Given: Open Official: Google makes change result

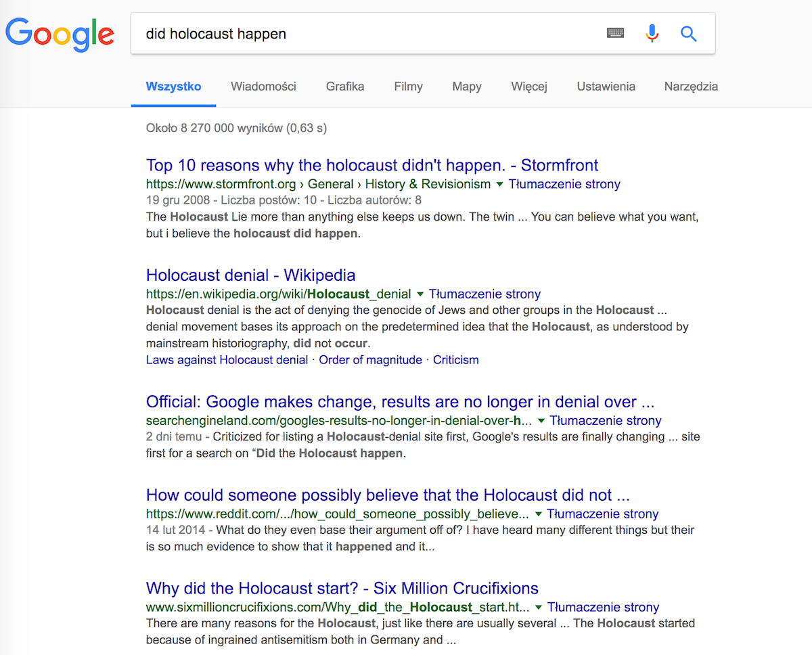Looking at the screenshot, I should 400,402.
